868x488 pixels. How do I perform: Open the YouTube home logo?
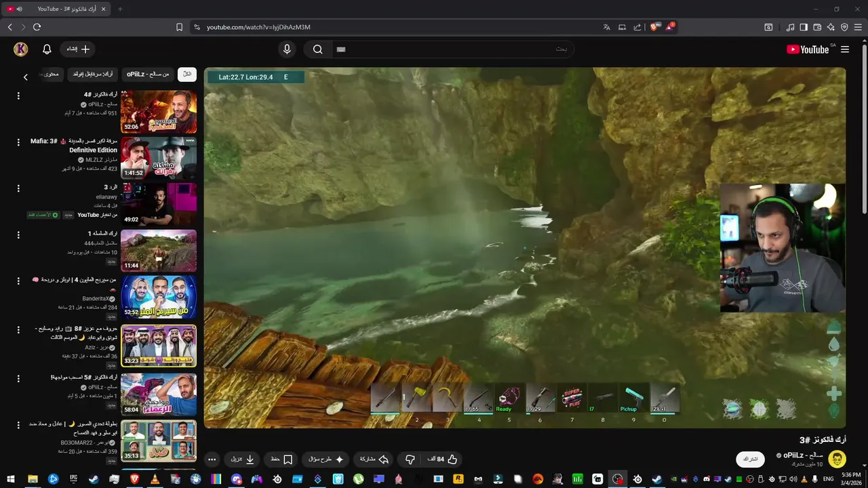(x=808, y=49)
